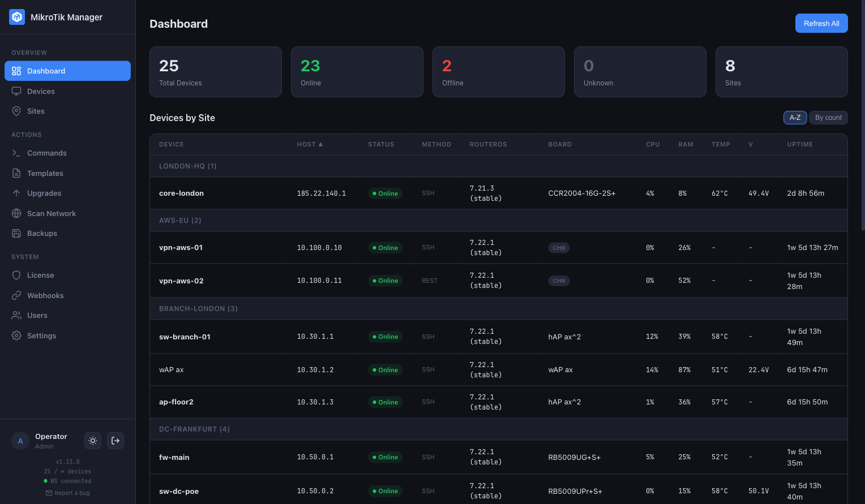865x504 pixels.
Task: Sort sites By count
Action: pyautogui.click(x=828, y=118)
